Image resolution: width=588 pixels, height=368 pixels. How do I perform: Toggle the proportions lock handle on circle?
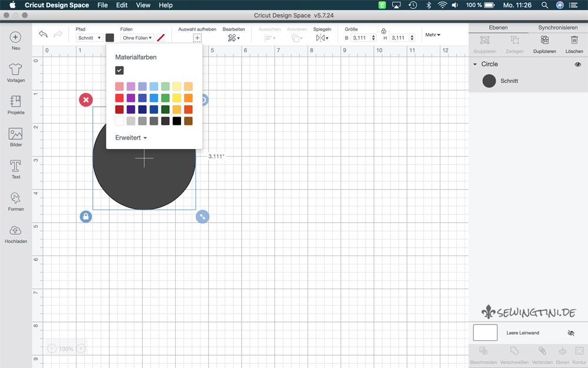point(86,217)
